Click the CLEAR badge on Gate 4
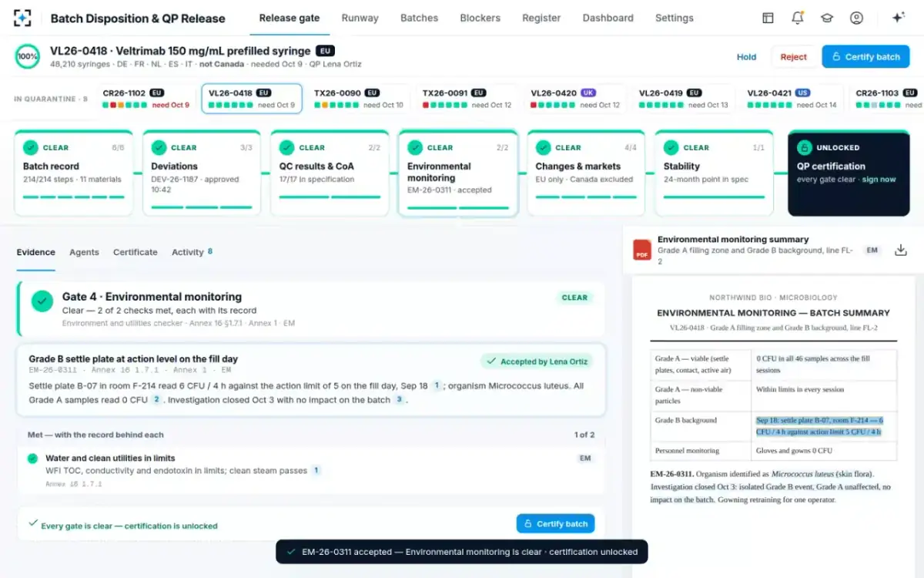The width and height of the screenshot is (924, 578). tap(574, 297)
